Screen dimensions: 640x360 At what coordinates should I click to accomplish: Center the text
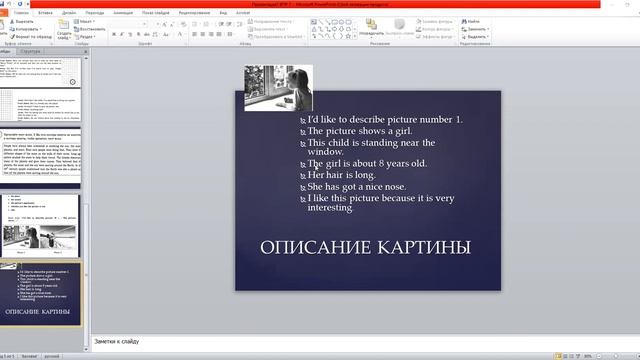pyautogui.click(x=203, y=35)
